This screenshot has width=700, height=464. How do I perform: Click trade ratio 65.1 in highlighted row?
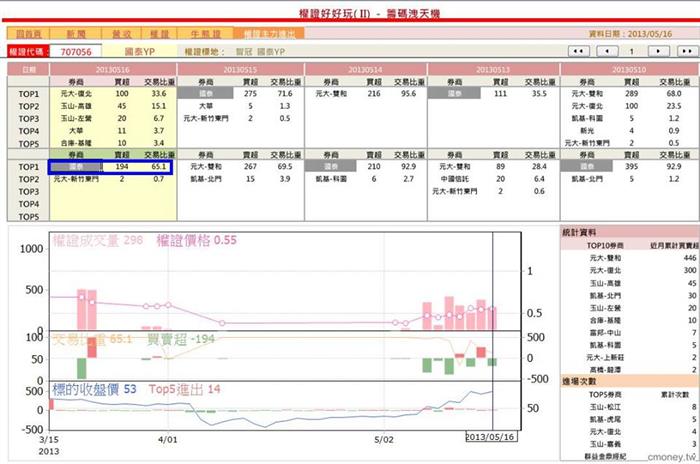tap(158, 167)
